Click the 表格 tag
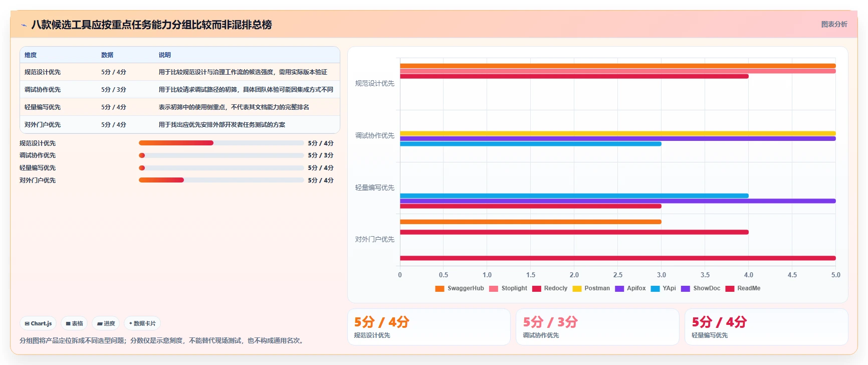Image resolution: width=868 pixels, height=365 pixels. click(74, 323)
